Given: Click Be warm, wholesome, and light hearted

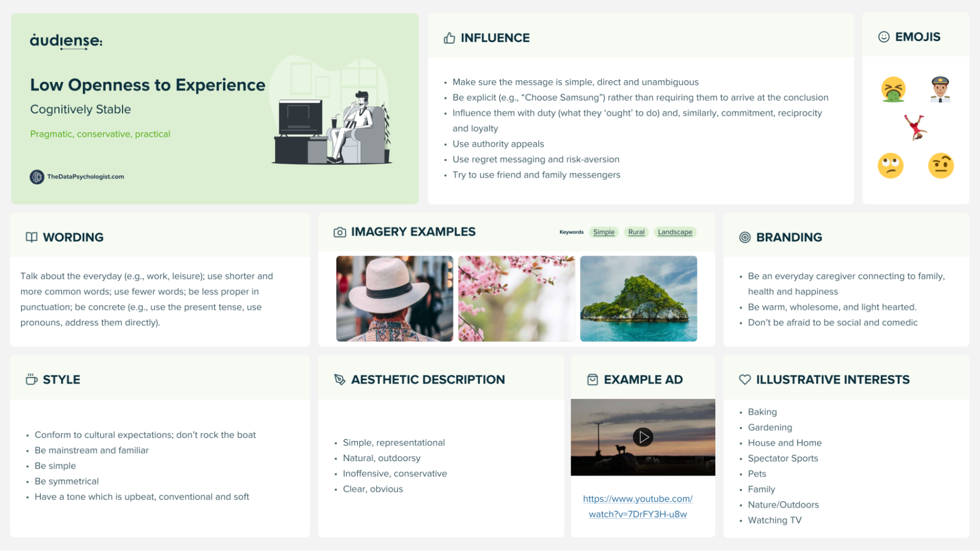Looking at the screenshot, I should pyautogui.click(x=832, y=307).
